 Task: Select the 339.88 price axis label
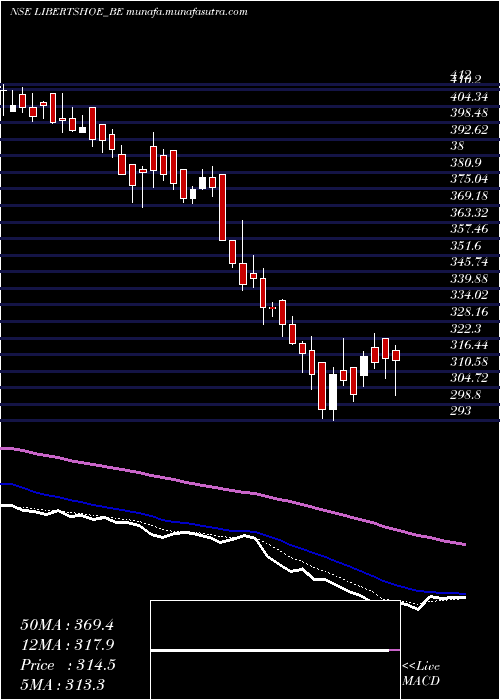point(468,279)
